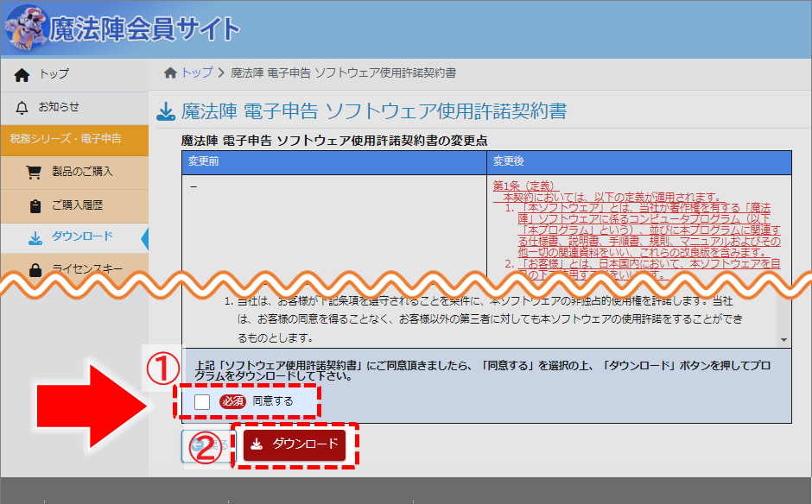This screenshot has width=812, height=504.
Task: Click the home icon in the breadcrumb
Action: point(170,72)
